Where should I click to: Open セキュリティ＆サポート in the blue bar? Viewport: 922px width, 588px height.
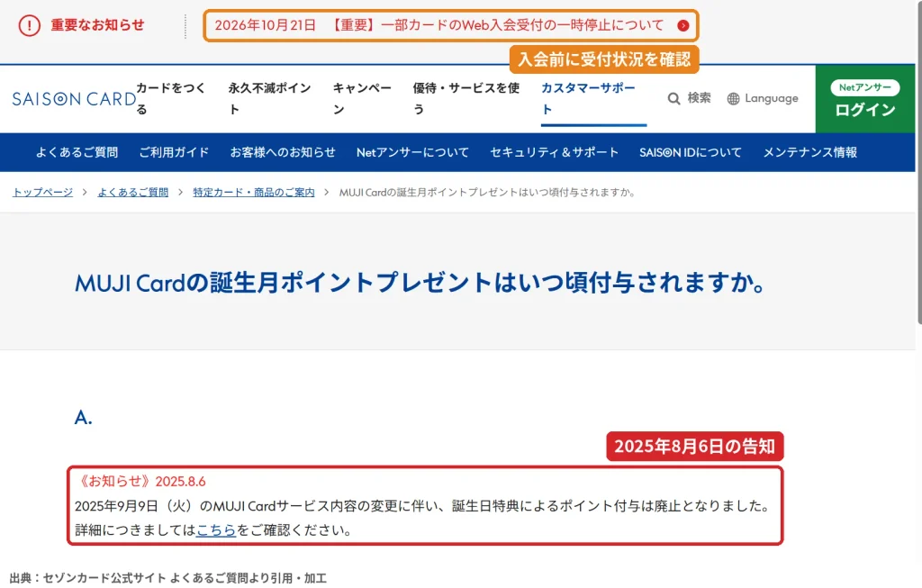pos(555,152)
